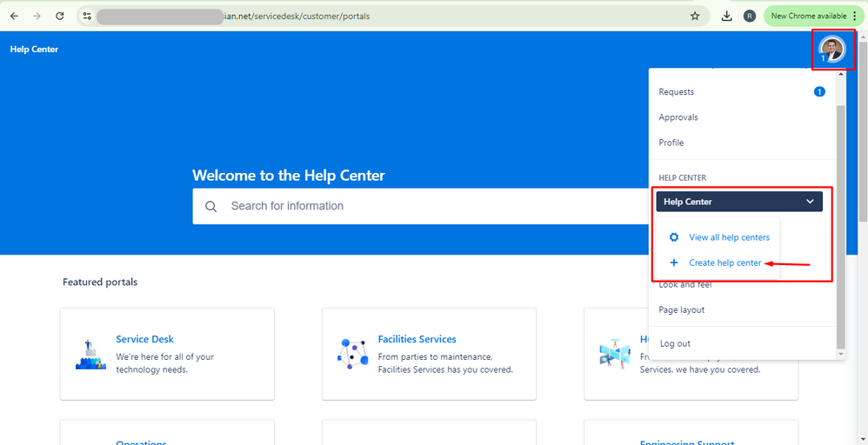Open Requests in the profile menu
This screenshot has height=445, width=868.
[676, 92]
